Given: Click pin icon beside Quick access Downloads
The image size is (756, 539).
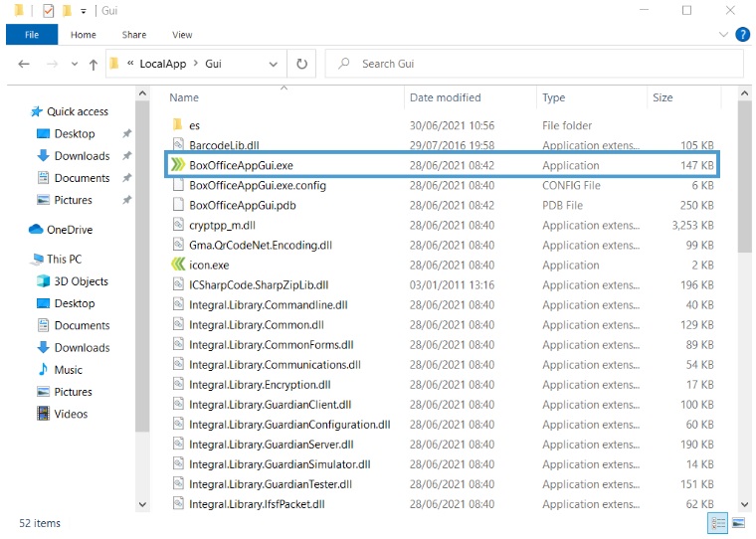Looking at the screenshot, I should click(x=126, y=156).
